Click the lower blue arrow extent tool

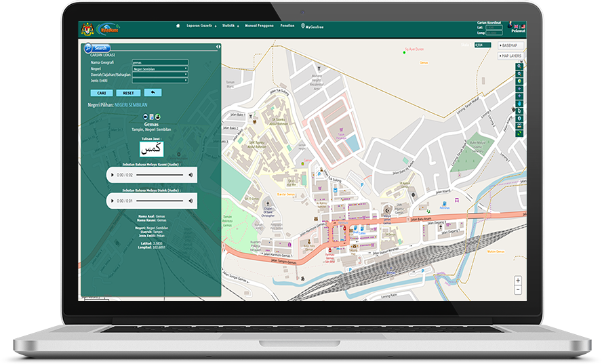click(519, 96)
